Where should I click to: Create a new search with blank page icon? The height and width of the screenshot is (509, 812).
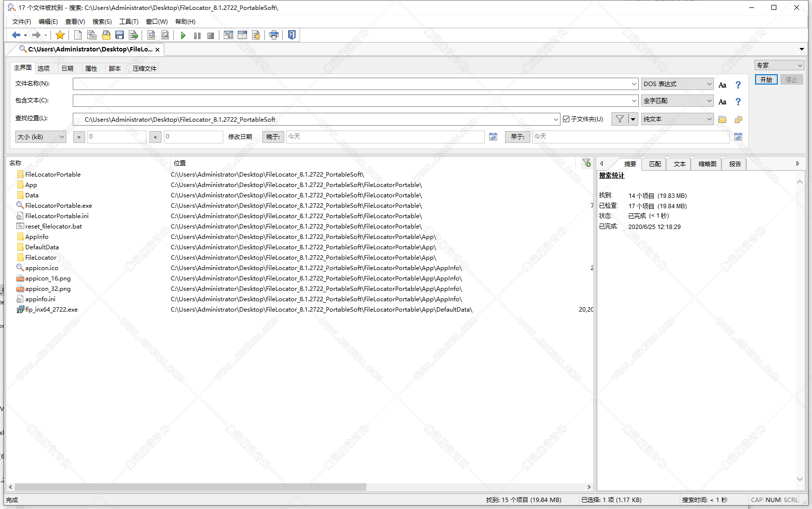pos(78,35)
